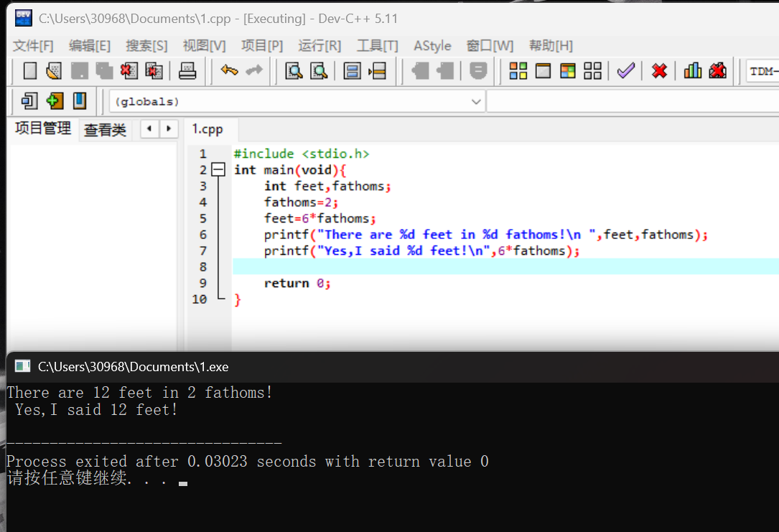The image size is (779, 532).
Task: Open the 工具[T] menu
Action: 378,46
